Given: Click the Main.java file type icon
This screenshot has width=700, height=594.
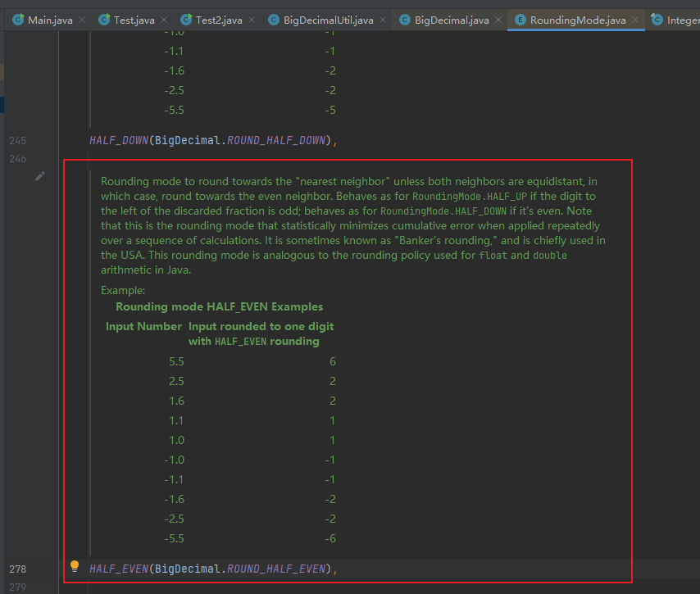Looking at the screenshot, I should click(18, 20).
